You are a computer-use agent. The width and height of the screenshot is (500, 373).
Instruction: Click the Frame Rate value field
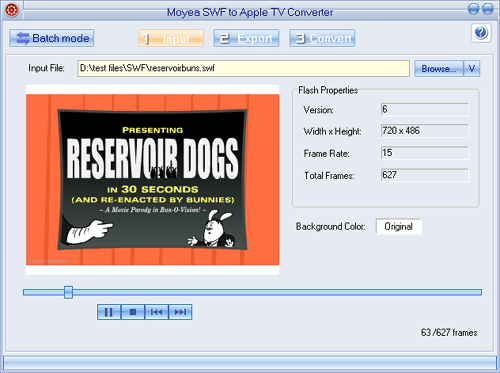click(x=425, y=153)
